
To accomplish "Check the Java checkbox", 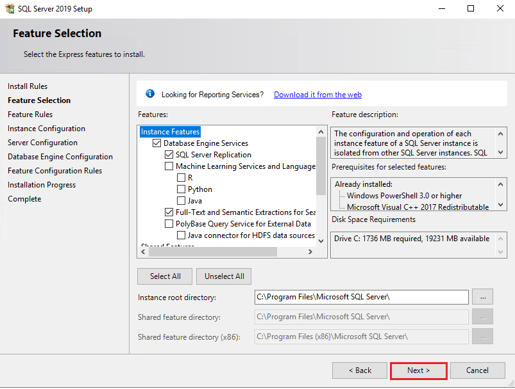I will (x=181, y=201).
